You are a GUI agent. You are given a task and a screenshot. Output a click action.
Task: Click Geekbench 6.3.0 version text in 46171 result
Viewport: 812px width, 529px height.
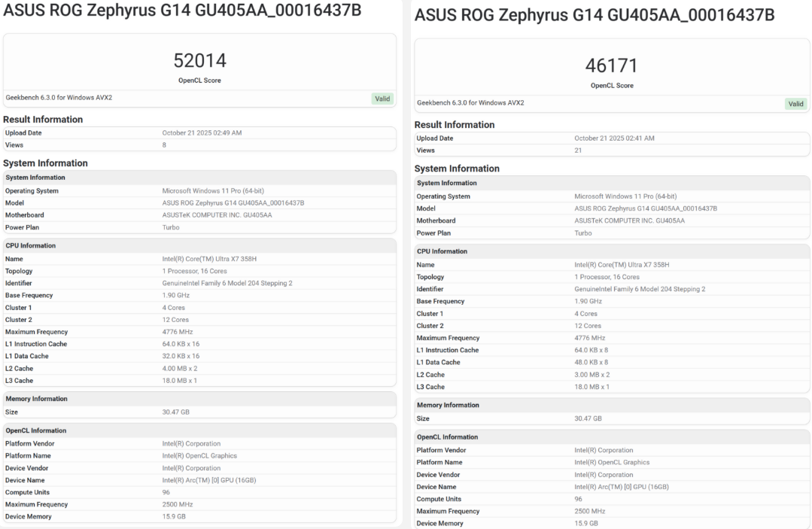[470, 103]
